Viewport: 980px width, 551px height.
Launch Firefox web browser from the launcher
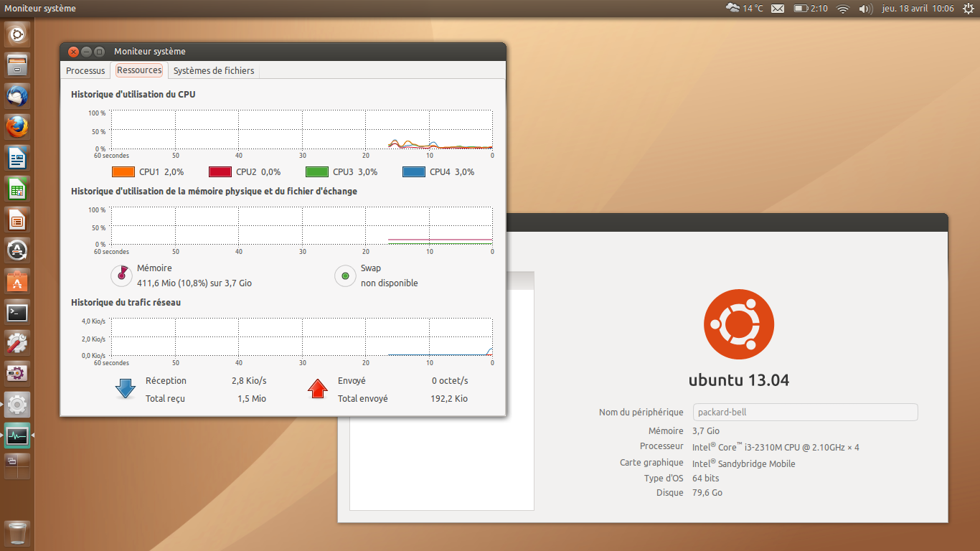click(17, 126)
